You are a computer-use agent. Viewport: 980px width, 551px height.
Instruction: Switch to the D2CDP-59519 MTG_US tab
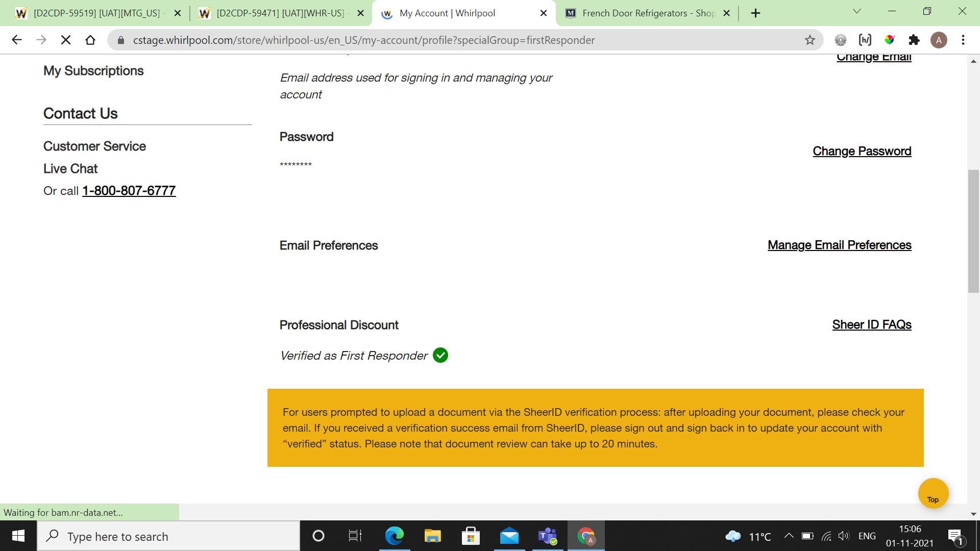pyautogui.click(x=97, y=13)
